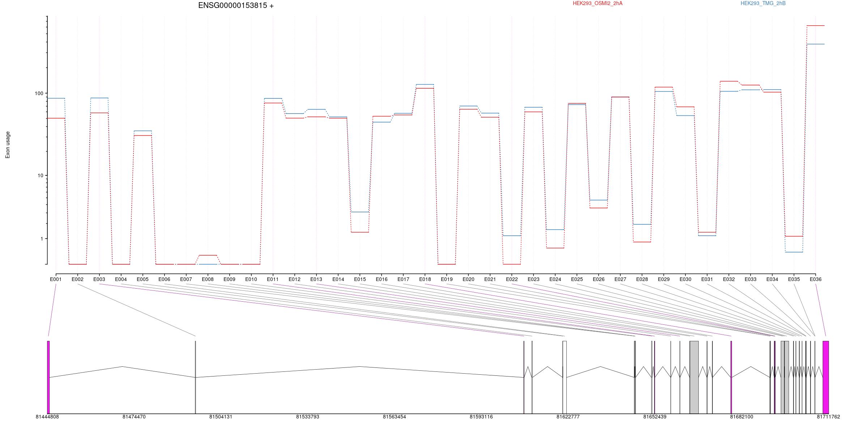
Task: Click exon label E006
Action: point(164,279)
